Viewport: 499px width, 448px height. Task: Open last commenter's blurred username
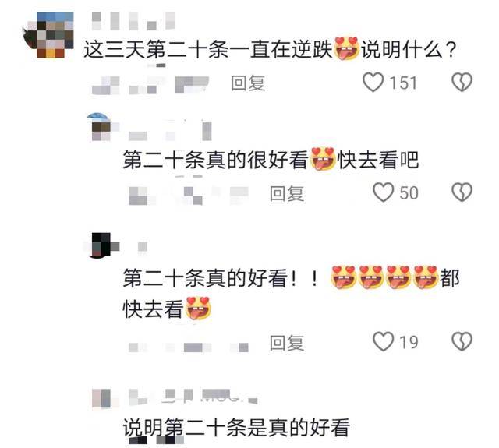pos(193,397)
